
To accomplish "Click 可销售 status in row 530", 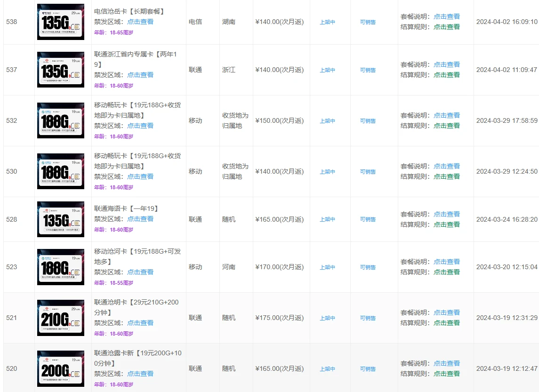I will point(368,172).
